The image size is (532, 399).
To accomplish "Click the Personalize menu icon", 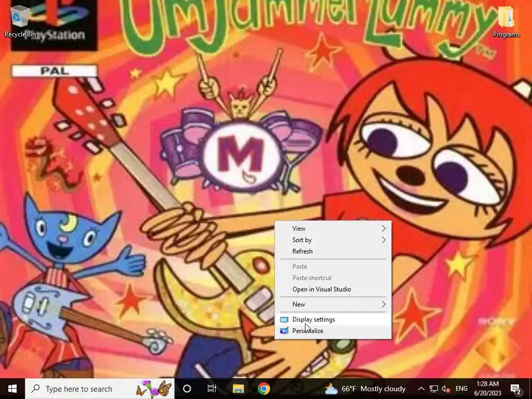I will point(284,331).
